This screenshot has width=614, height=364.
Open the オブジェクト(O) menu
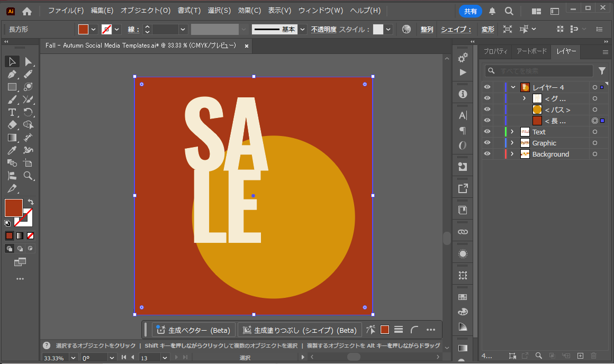pyautogui.click(x=146, y=11)
